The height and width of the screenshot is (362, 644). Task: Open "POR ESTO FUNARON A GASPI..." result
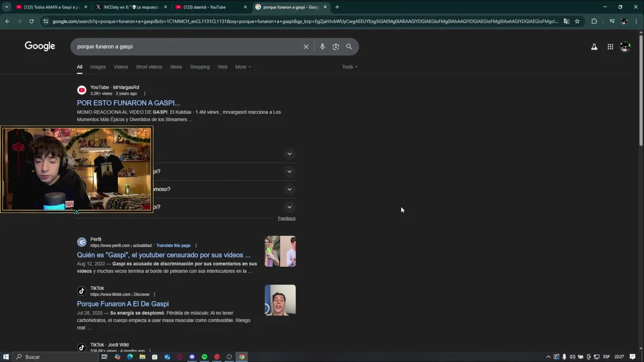click(128, 103)
